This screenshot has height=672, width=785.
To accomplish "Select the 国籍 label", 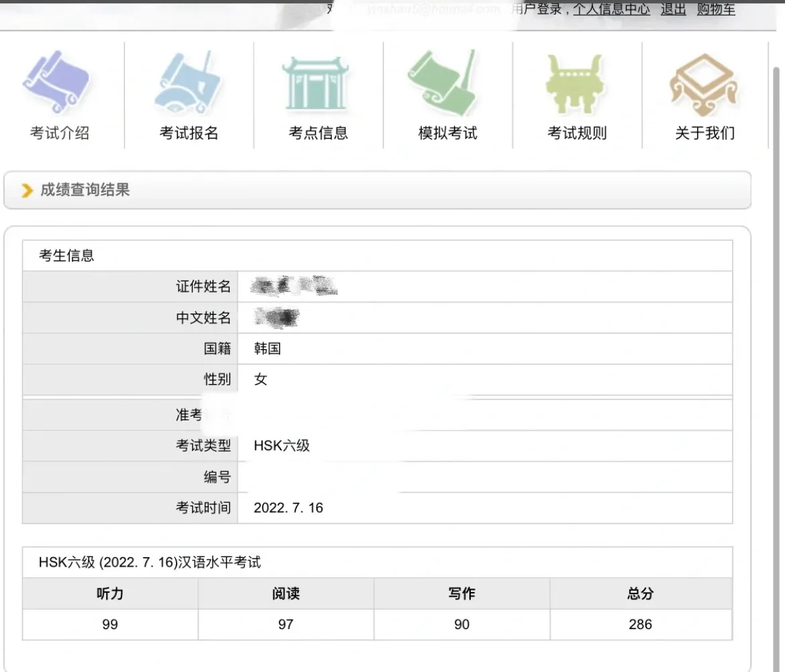I will (x=218, y=348).
